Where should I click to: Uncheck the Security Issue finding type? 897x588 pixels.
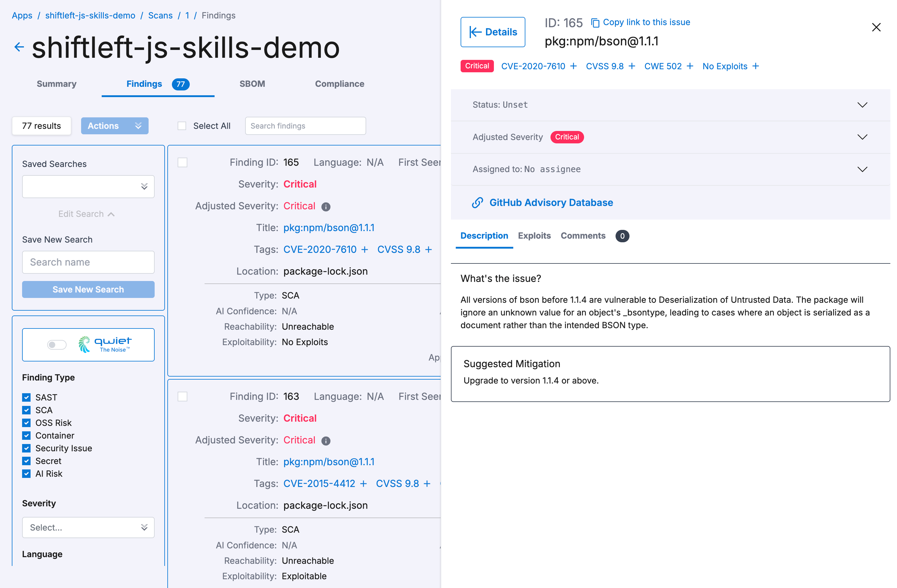coord(26,448)
